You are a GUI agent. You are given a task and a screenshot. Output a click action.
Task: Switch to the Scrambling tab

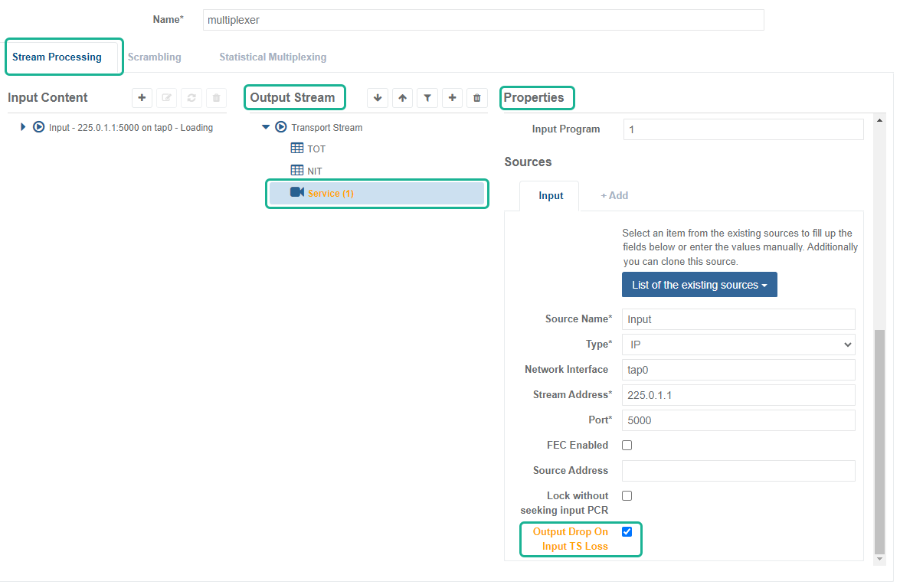click(x=154, y=57)
